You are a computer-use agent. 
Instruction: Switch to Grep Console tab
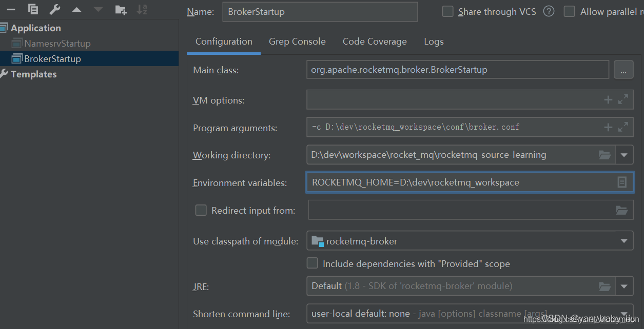tap(297, 42)
